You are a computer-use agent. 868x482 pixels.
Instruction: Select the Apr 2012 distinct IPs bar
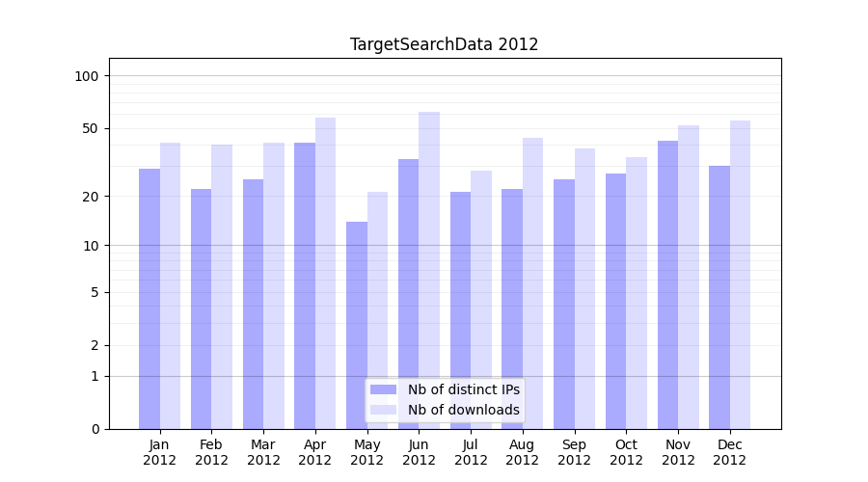305,285
